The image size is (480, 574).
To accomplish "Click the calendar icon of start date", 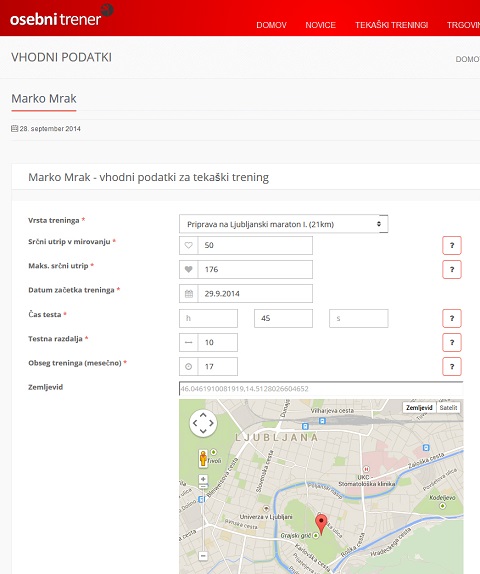I will (x=189, y=294).
